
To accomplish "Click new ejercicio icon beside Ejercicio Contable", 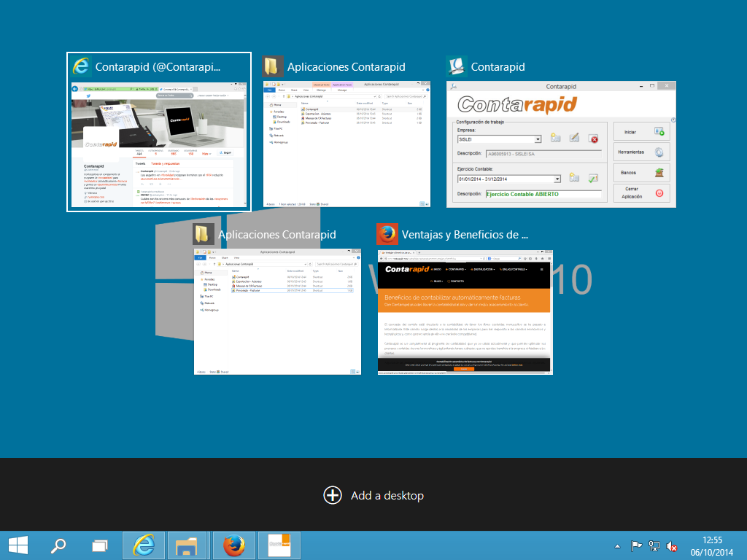I will (575, 178).
